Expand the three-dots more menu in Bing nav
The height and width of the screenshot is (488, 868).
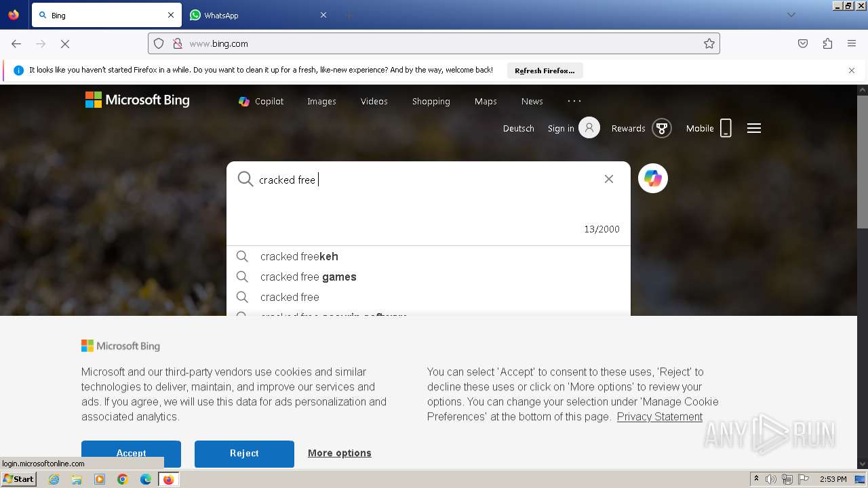pos(574,101)
